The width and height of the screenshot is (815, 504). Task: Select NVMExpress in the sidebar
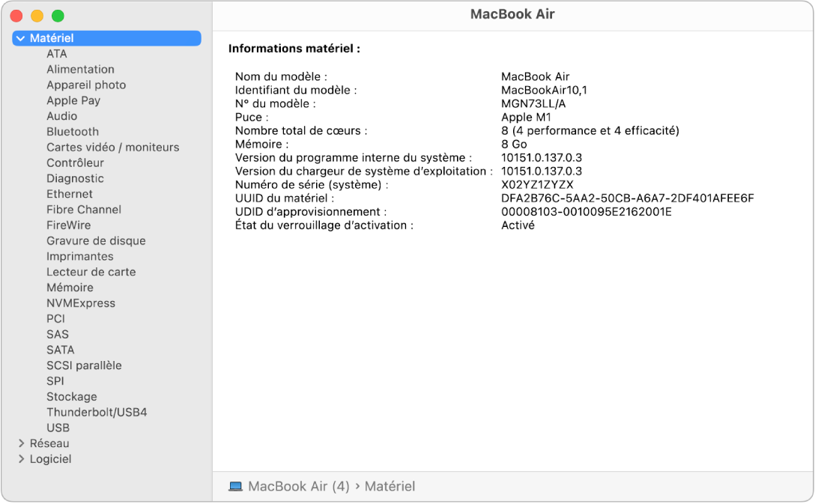81,303
